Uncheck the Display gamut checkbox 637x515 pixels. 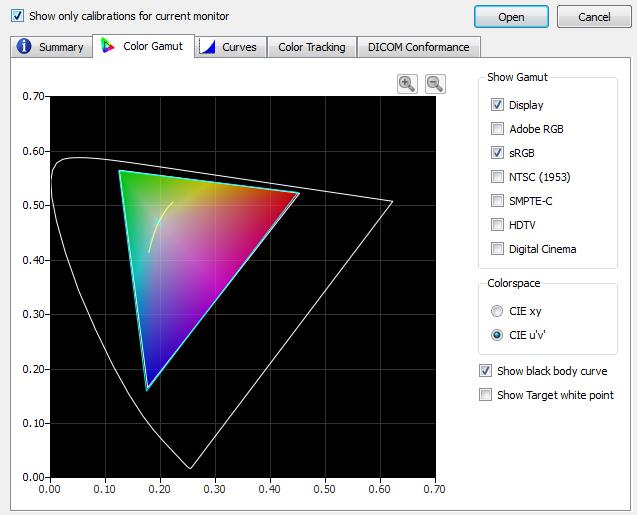pyautogui.click(x=497, y=105)
